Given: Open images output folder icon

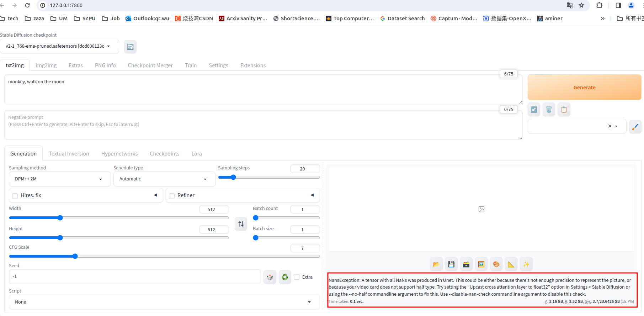Looking at the screenshot, I should [x=436, y=264].
